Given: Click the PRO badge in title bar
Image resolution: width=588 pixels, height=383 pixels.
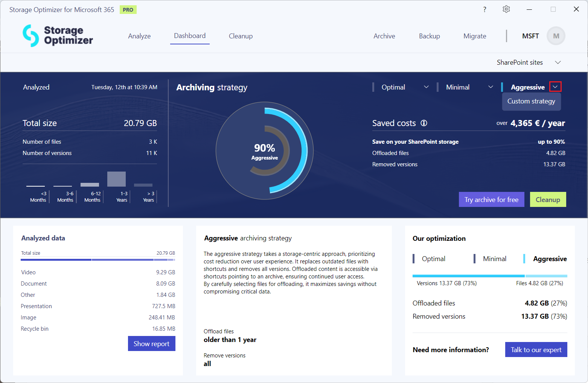Looking at the screenshot, I should coord(128,10).
